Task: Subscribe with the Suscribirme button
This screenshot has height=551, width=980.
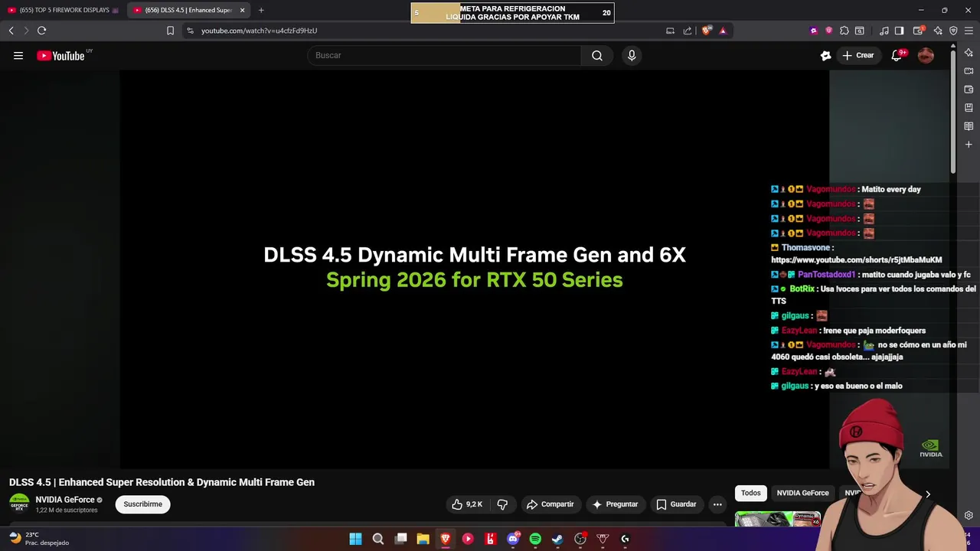Action: point(143,504)
